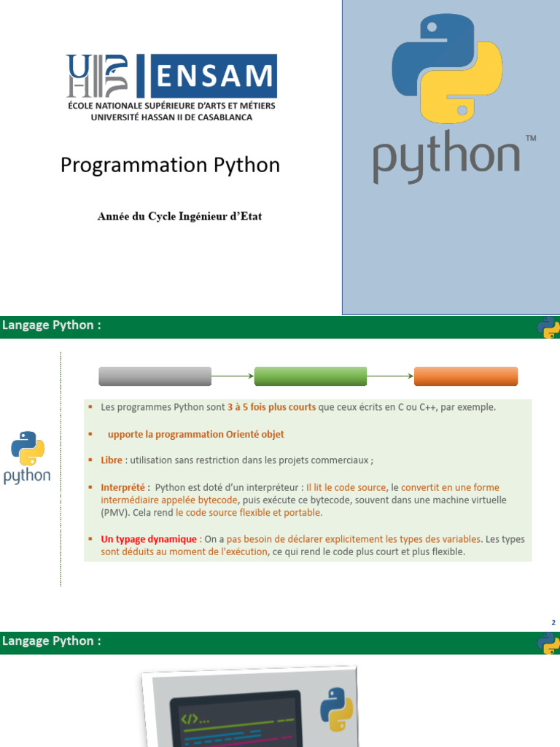Click 'le code source flexible et portable.' phrase
560x747 pixels.
click(x=249, y=513)
